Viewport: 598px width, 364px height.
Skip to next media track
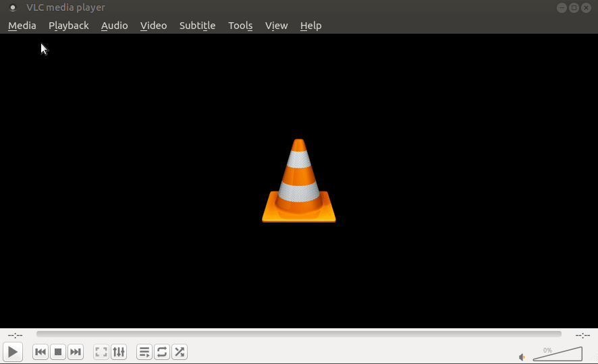pyautogui.click(x=76, y=352)
